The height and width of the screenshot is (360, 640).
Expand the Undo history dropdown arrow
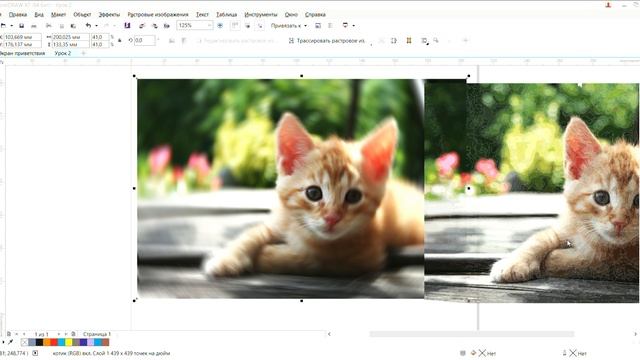click(96, 26)
